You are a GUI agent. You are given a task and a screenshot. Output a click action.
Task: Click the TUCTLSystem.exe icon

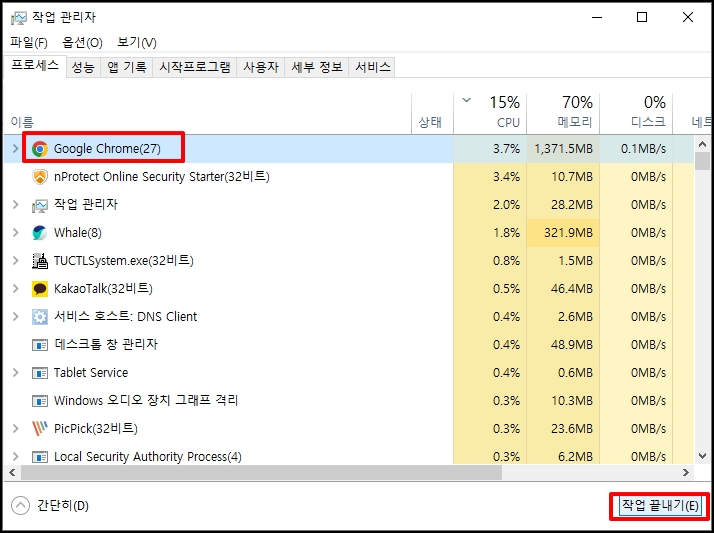(x=40, y=261)
